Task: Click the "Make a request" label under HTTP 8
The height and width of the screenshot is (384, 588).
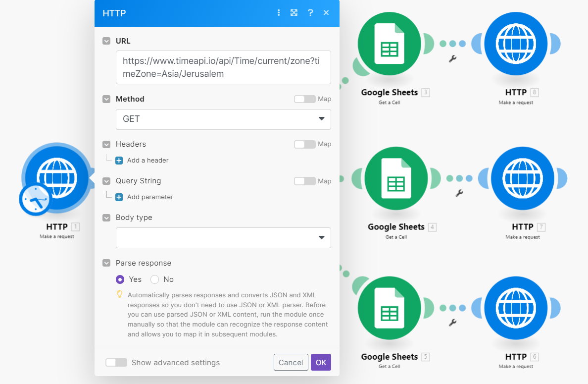Action: tap(516, 103)
